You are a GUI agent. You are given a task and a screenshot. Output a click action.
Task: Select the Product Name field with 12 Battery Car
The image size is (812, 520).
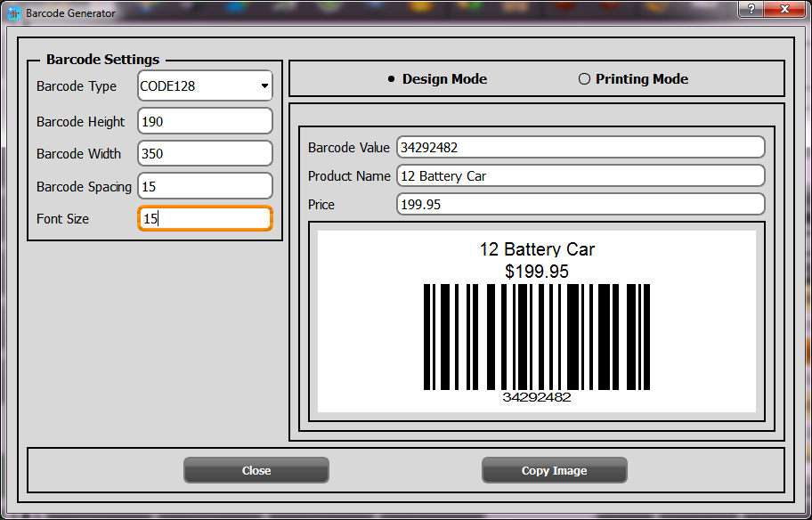(x=580, y=175)
